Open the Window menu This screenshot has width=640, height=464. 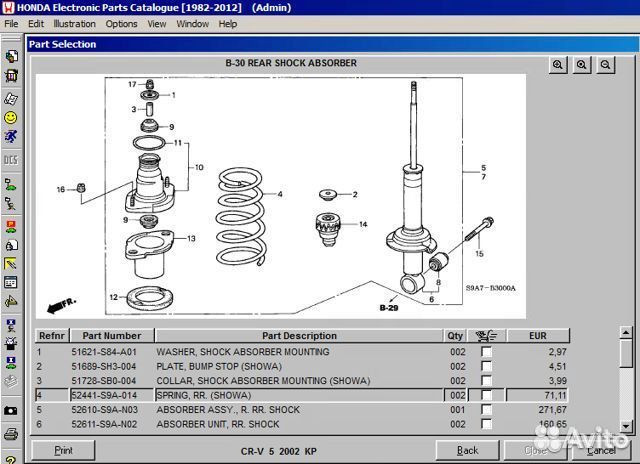[192, 24]
